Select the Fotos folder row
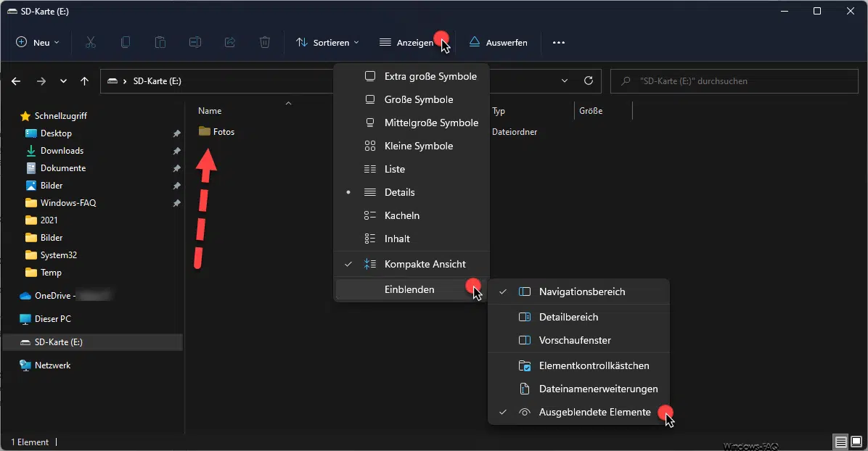The height and width of the screenshot is (451, 868). click(x=216, y=132)
